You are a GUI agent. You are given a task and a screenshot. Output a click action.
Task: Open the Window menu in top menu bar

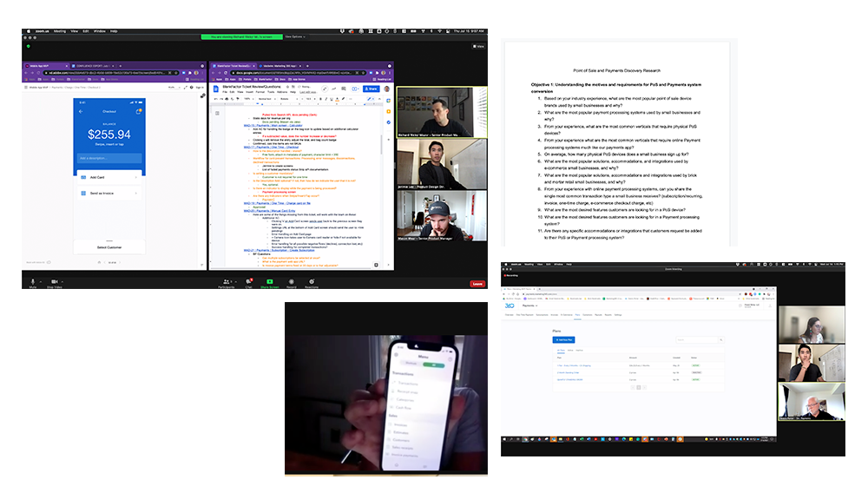coord(100,31)
